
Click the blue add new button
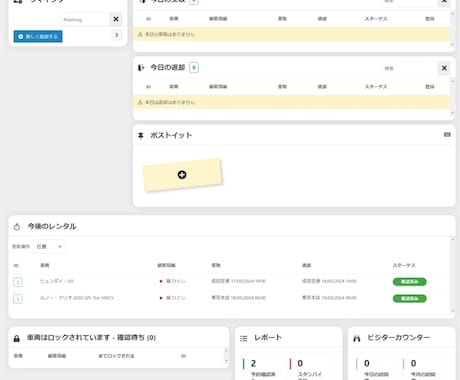pyautogui.click(x=38, y=36)
